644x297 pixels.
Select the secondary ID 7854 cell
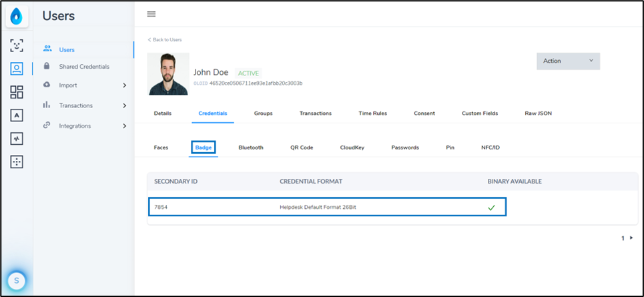click(161, 208)
